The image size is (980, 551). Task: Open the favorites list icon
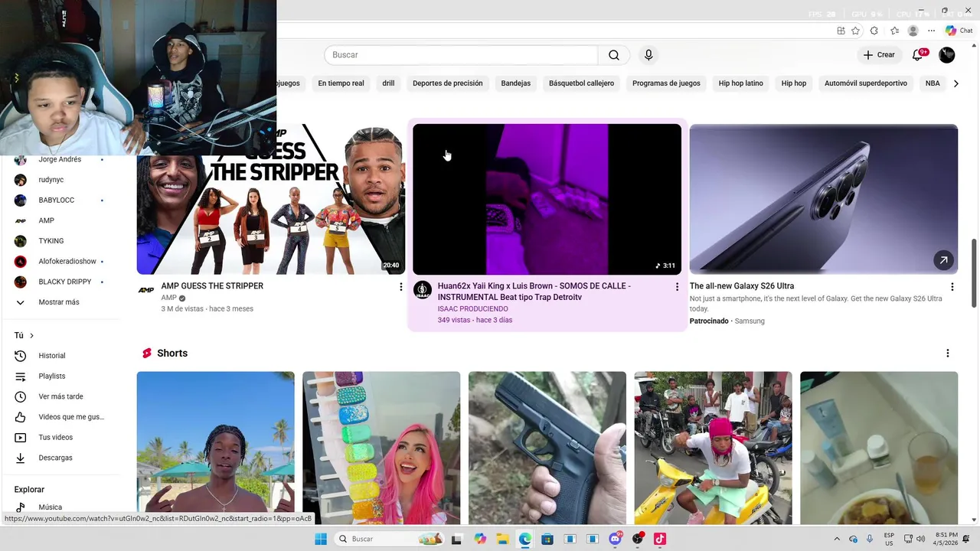[894, 31]
